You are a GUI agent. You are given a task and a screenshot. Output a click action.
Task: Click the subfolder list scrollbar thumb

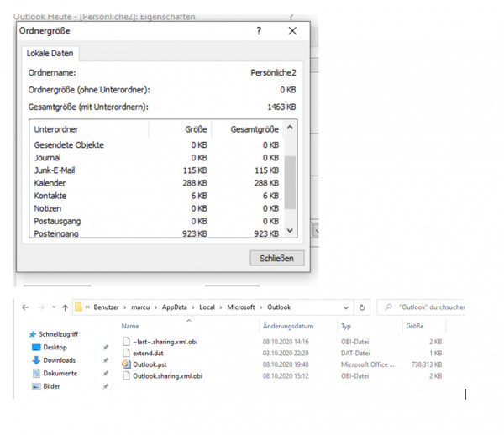click(290, 181)
